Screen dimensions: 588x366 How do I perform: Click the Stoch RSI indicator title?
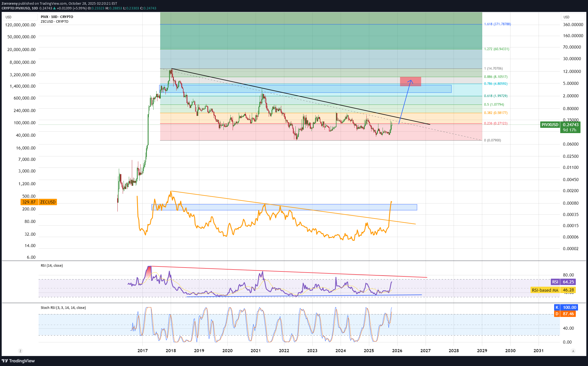[x=63, y=308]
